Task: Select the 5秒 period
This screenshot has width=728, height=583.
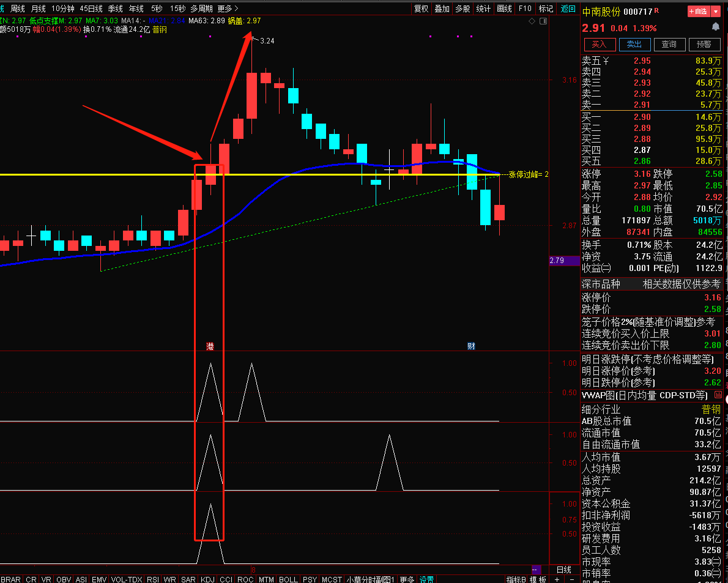Action: pyautogui.click(x=157, y=9)
